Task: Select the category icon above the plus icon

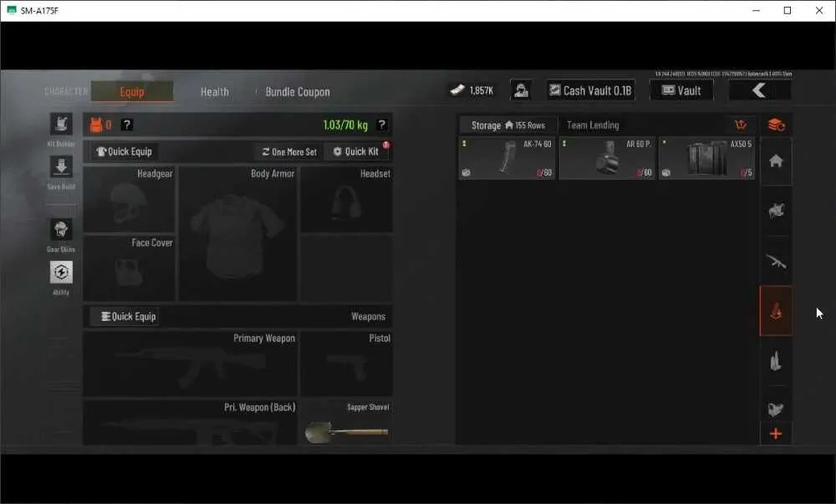Action: (776, 409)
